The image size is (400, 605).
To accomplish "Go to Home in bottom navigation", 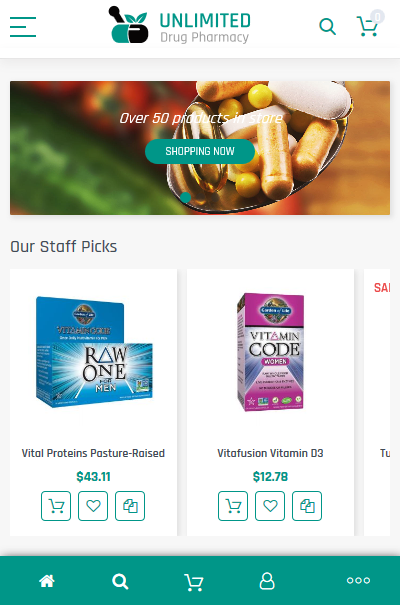I will point(47,581).
